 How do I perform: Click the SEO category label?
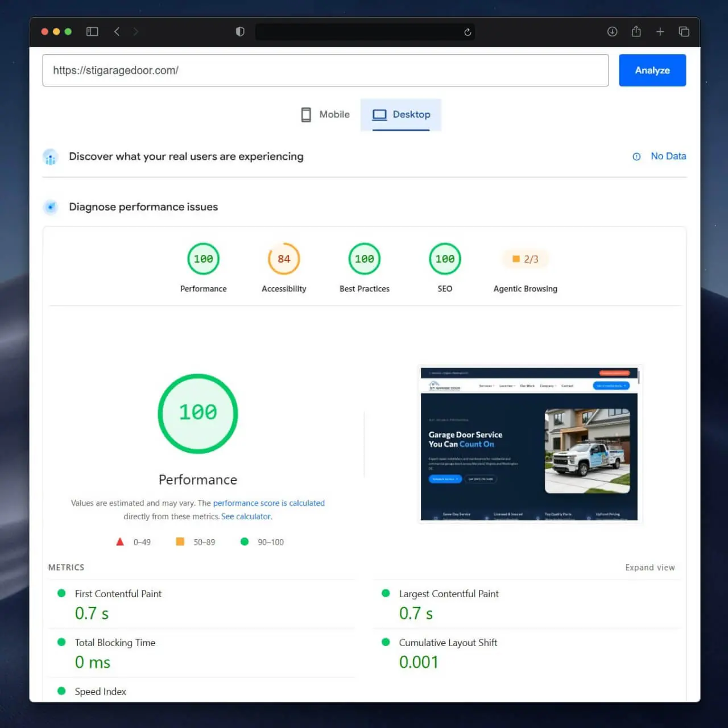point(445,289)
